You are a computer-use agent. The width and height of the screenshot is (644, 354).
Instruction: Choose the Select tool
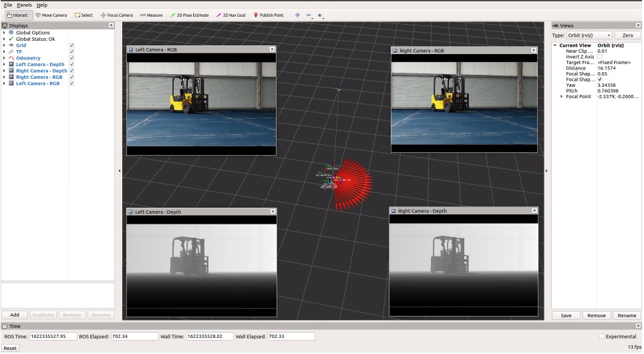tap(84, 15)
